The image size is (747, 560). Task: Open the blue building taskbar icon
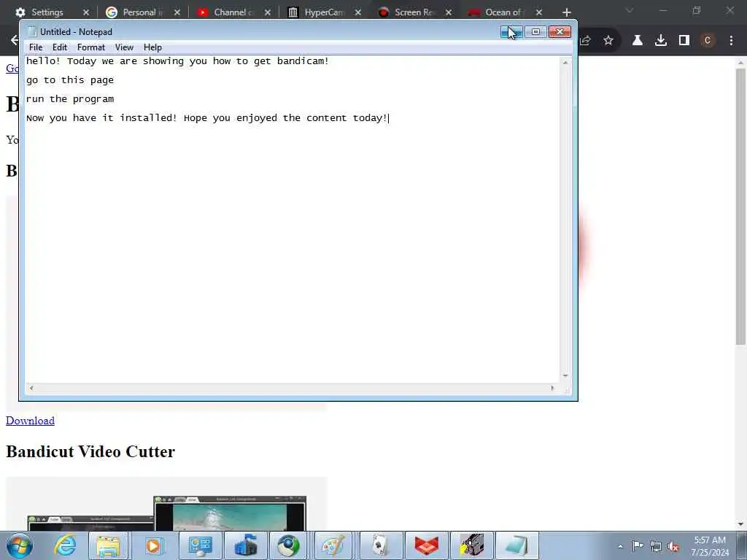(x=245, y=545)
